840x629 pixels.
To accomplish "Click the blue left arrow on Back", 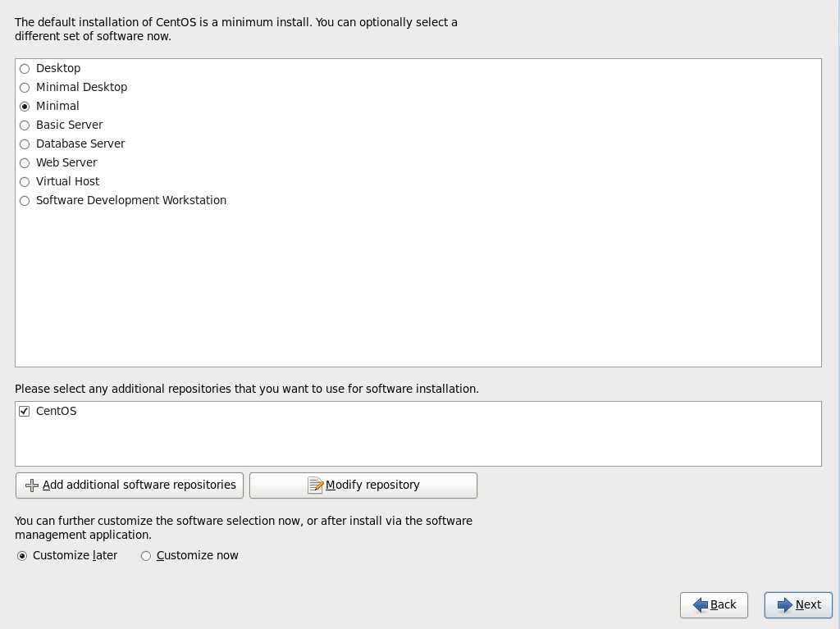I will coord(701,604).
